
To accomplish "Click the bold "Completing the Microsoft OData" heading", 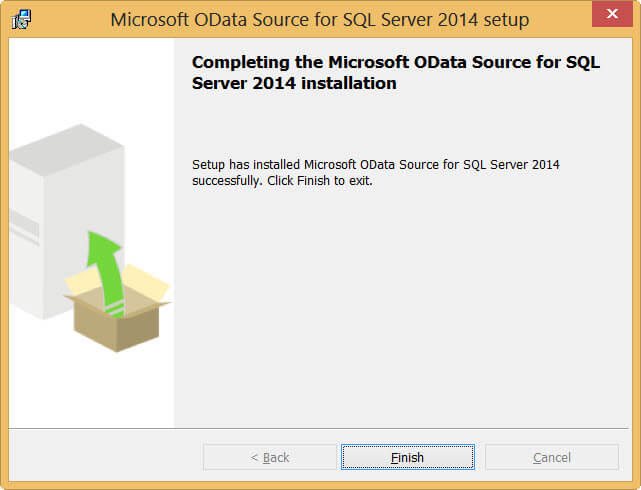I will tap(395, 62).
